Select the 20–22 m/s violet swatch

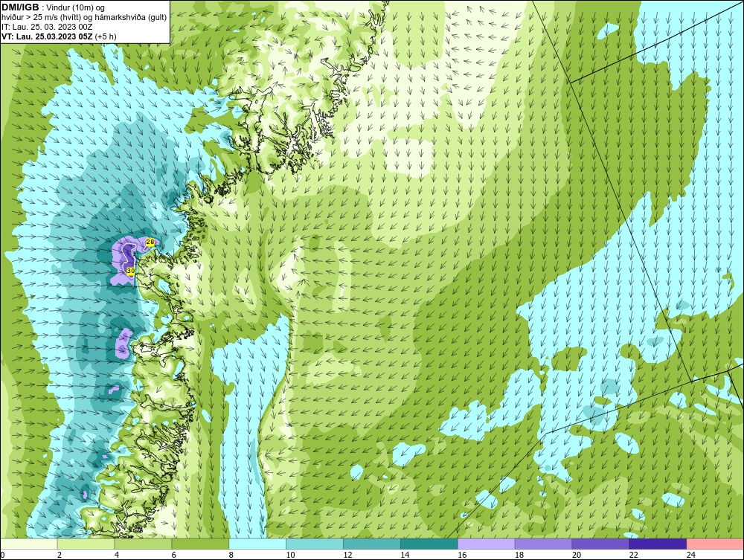click(600, 544)
